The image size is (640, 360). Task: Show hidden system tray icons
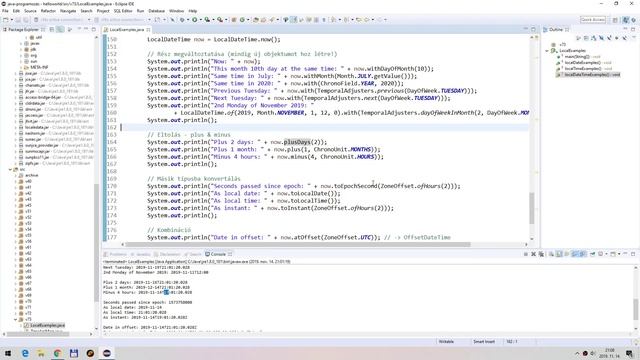577,353
